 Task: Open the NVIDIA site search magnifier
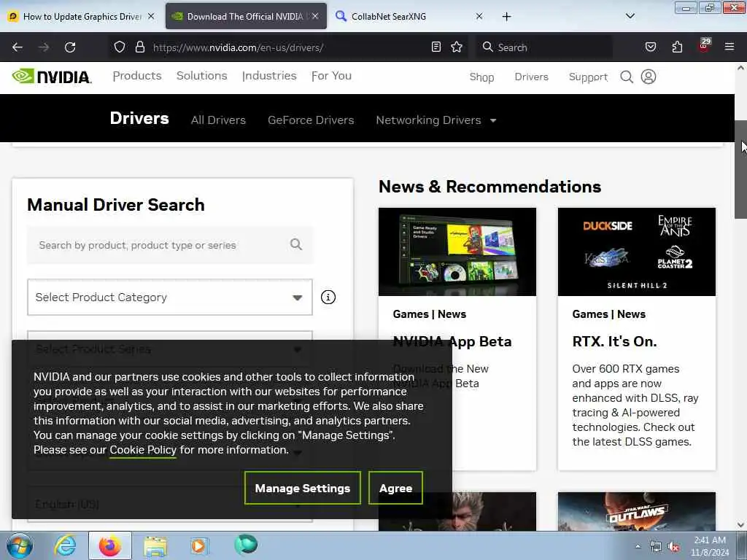click(627, 77)
